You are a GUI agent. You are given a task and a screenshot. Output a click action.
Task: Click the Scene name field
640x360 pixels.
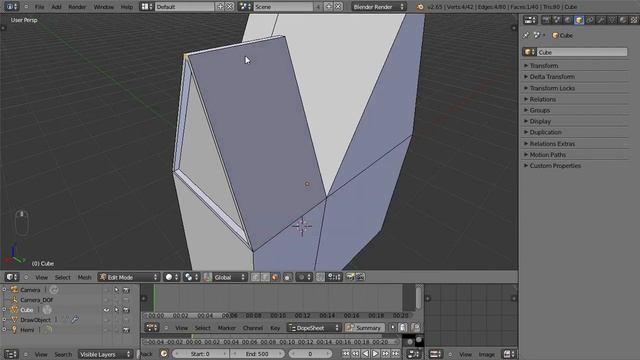tap(283, 7)
